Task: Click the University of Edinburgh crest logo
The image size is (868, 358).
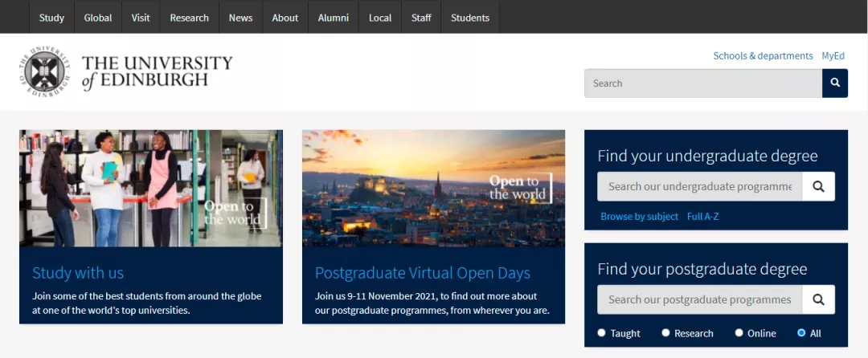Action: (x=43, y=71)
